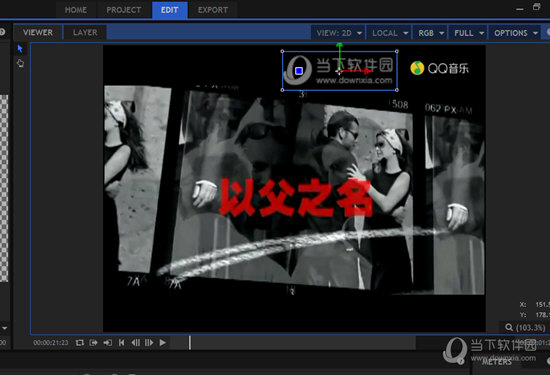Open the OPTIONS menu
This screenshot has width=550, height=375.
(515, 33)
